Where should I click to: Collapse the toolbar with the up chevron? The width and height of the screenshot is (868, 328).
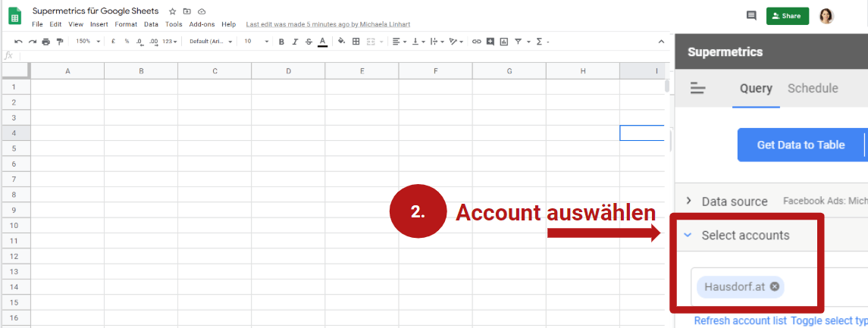point(663,42)
